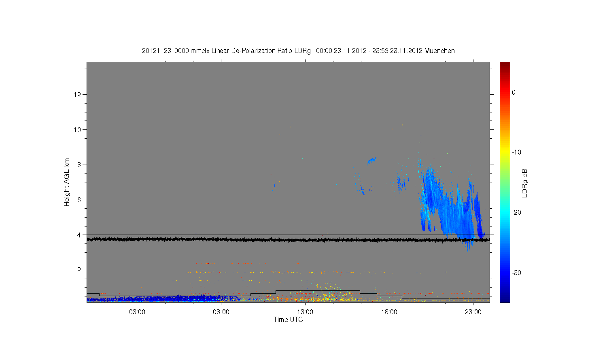Image resolution: width=607 pixels, height=364 pixels.
Task: Click the yellow region of the colorbar
Action: pyautogui.click(x=505, y=152)
